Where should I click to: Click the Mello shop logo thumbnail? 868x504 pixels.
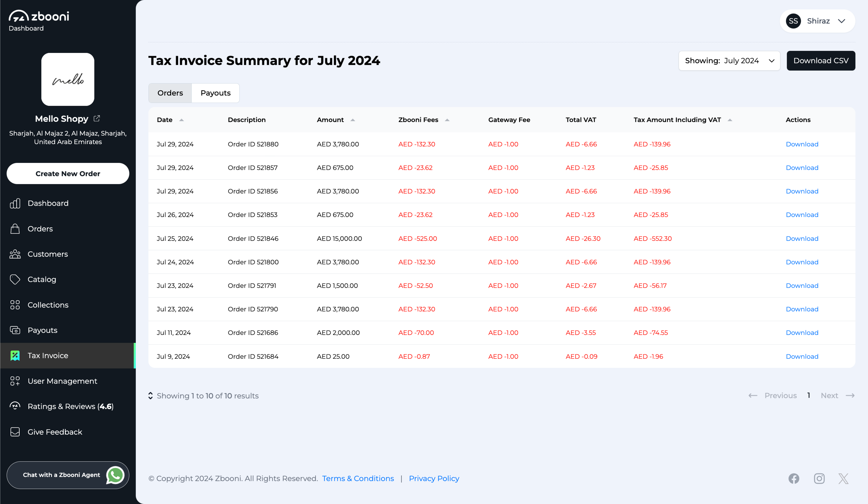coord(68,79)
